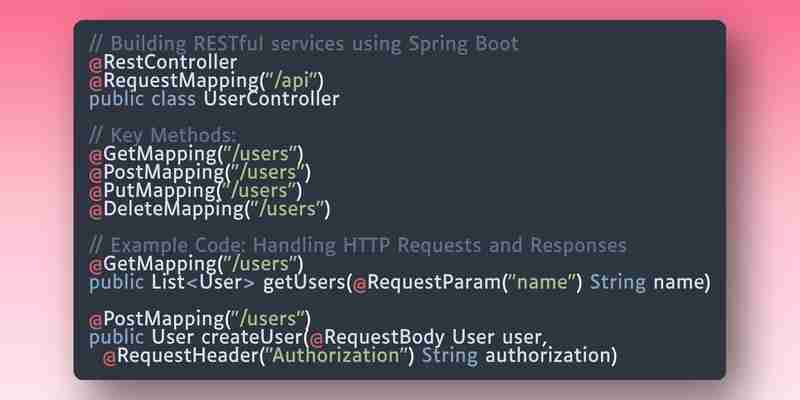This screenshot has width=800, height=400.
Task: Click the first @PostMapping under Key Methods
Action: (156, 173)
